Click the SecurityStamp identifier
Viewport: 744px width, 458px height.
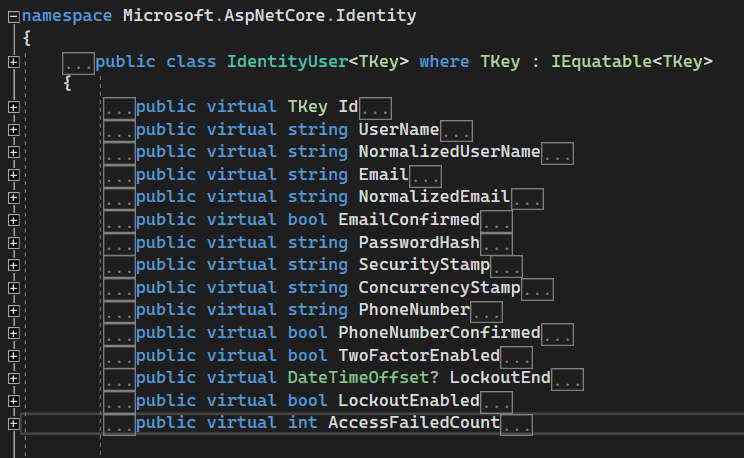click(424, 265)
